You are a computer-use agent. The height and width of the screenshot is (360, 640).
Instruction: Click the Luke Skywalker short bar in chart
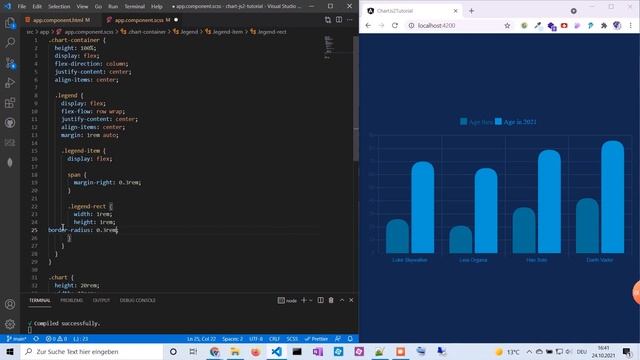coord(397,236)
